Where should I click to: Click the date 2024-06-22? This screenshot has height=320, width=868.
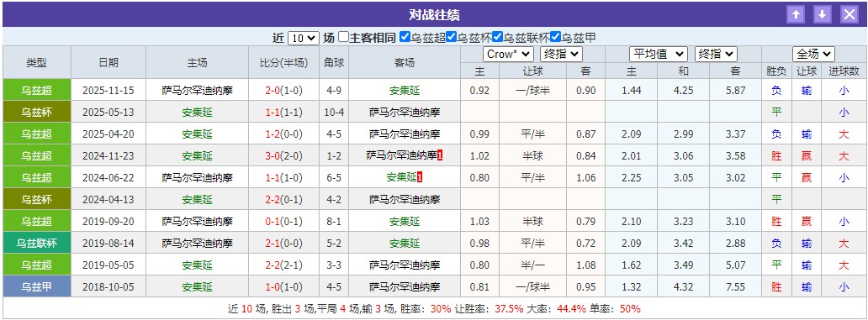point(108,177)
